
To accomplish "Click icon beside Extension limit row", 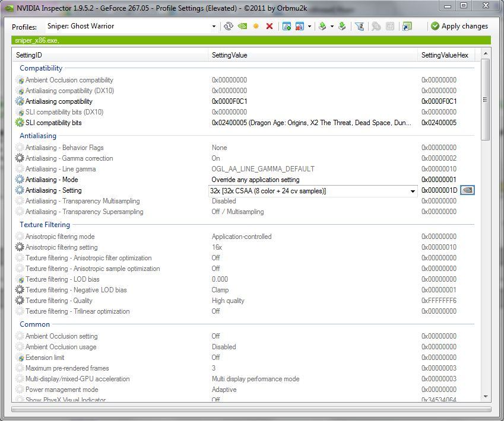I will (20, 358).
